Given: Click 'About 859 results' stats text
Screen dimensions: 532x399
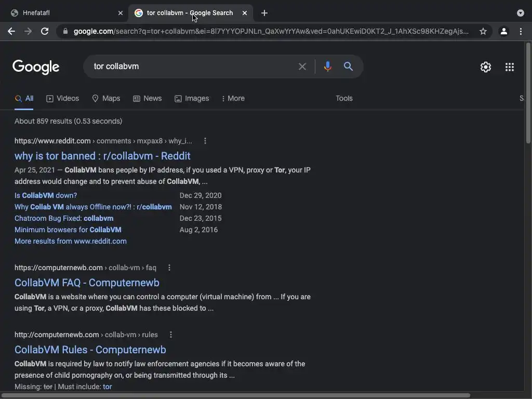Looking at the screenshot, I should tap(68, 121).
